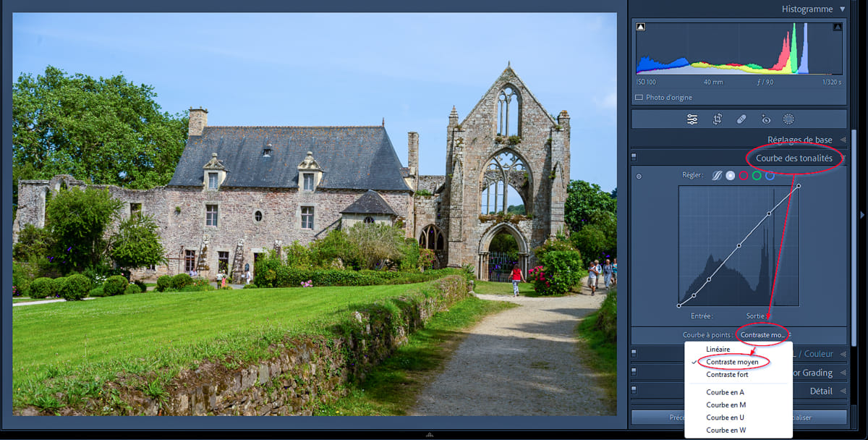Toggle highlight clipping indicator in histogram
The image size is (868, 440).
click(x=837, y=27)
